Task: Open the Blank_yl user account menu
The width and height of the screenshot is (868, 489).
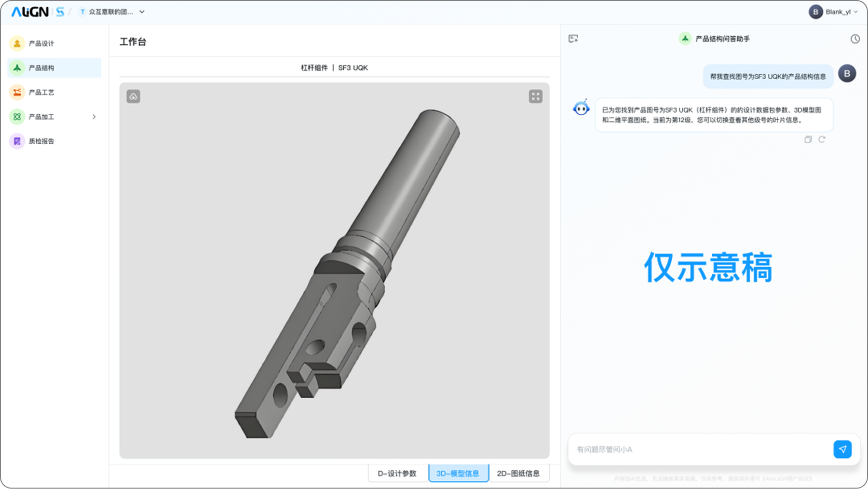Action: pos(833,12)
